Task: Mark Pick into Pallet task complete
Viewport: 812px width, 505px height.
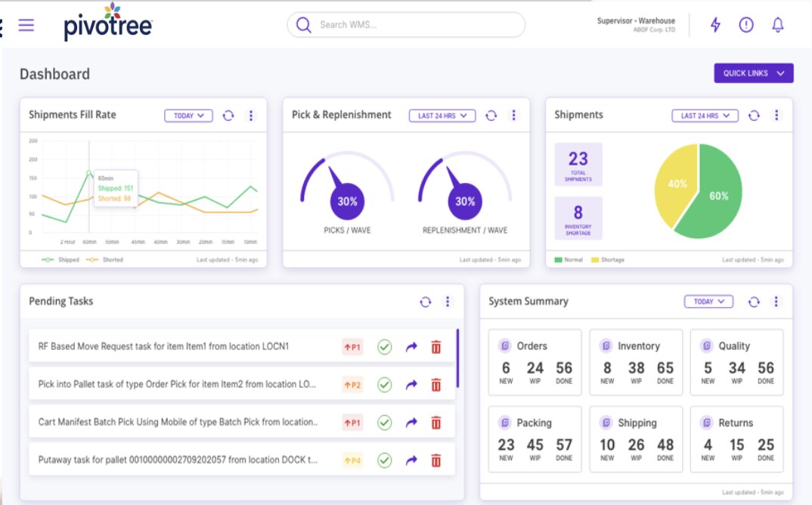Action: (x=385, y=385)
